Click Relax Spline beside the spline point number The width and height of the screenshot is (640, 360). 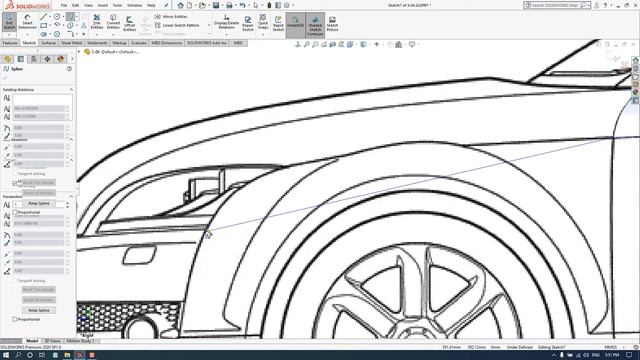point(39,203)
